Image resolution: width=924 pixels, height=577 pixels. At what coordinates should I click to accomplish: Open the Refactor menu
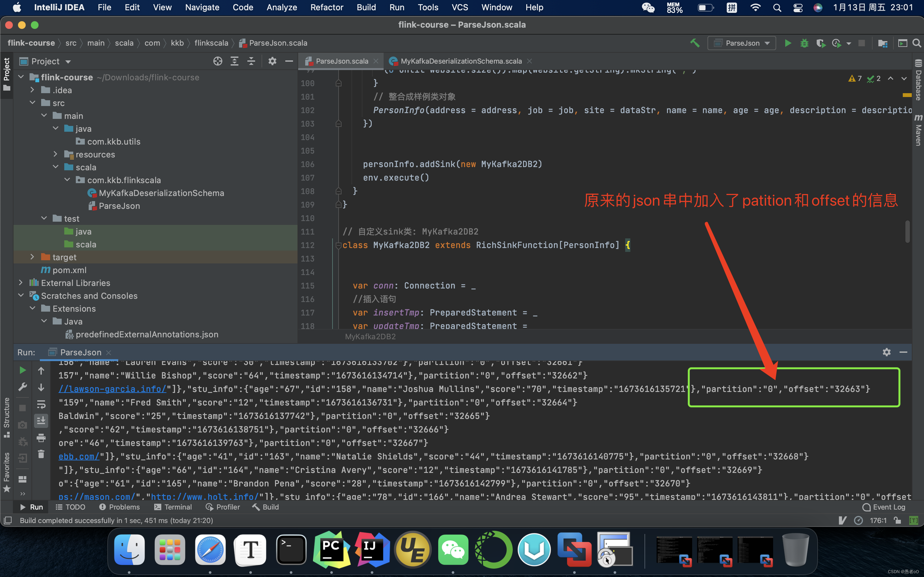(326, 7)
